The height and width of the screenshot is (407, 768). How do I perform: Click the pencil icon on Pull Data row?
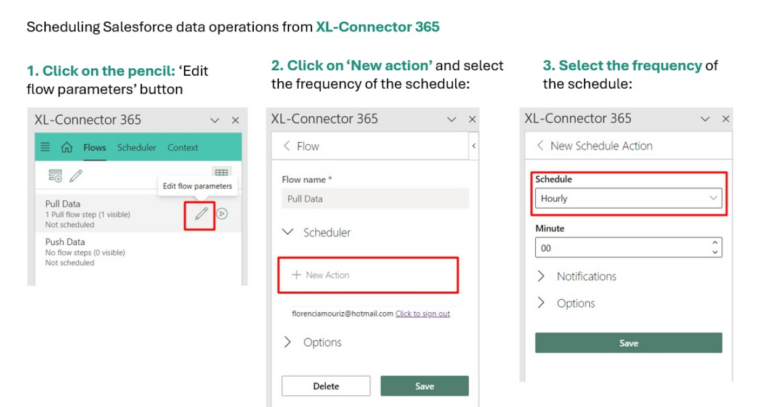pyautogui.click(x=202, y=213)
